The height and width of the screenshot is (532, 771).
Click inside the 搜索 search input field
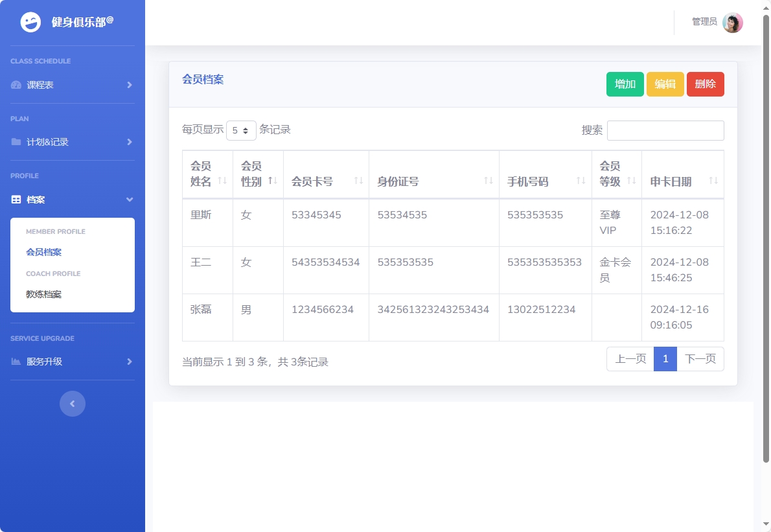coord(665,130)
